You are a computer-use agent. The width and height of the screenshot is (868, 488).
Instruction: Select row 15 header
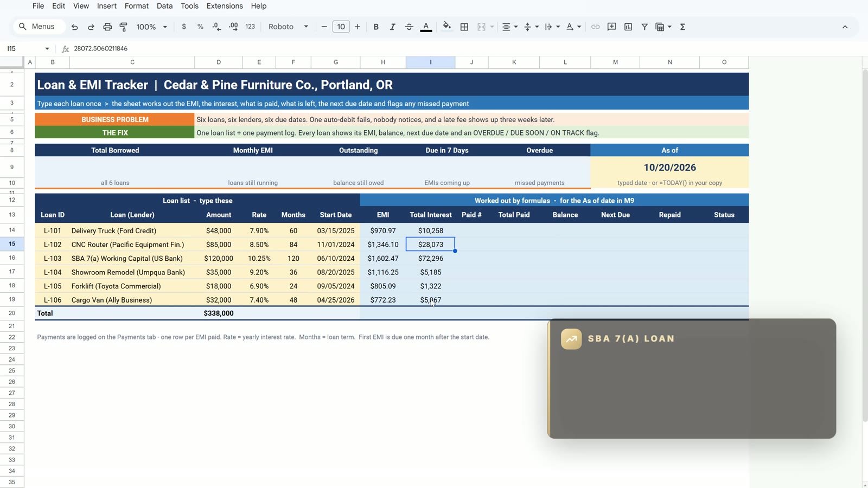pyautogui.click(x=12, y=245)
